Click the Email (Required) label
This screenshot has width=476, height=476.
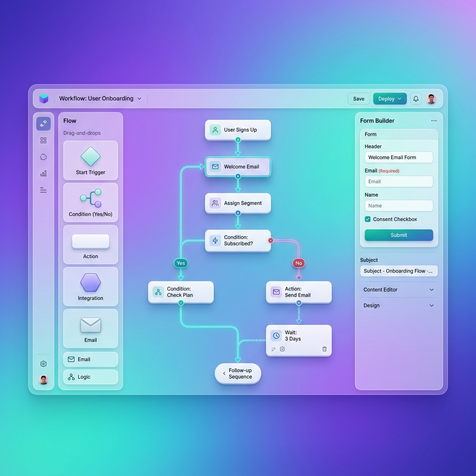[x=382, y=171]
